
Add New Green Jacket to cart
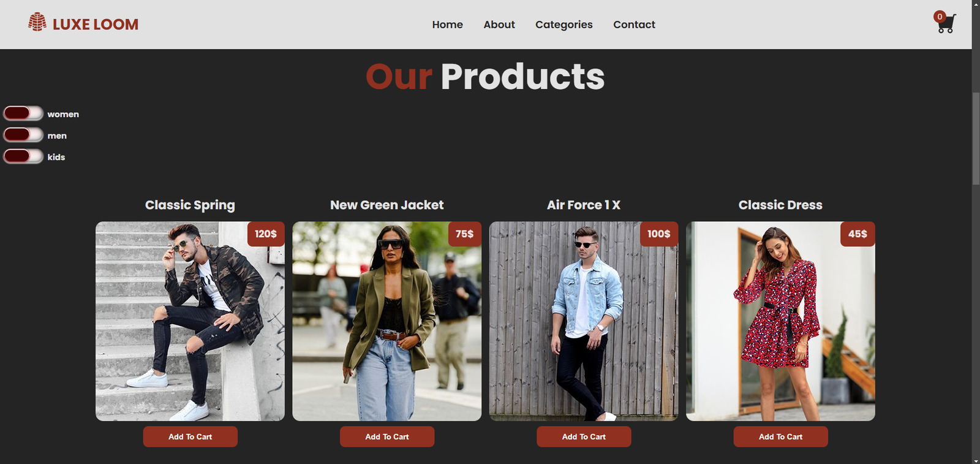(387, 436)
